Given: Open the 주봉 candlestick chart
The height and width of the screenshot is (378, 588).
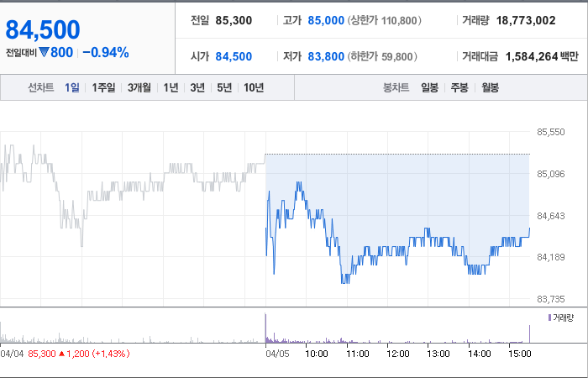Looking at the screenshot, I should coord(459,87).
